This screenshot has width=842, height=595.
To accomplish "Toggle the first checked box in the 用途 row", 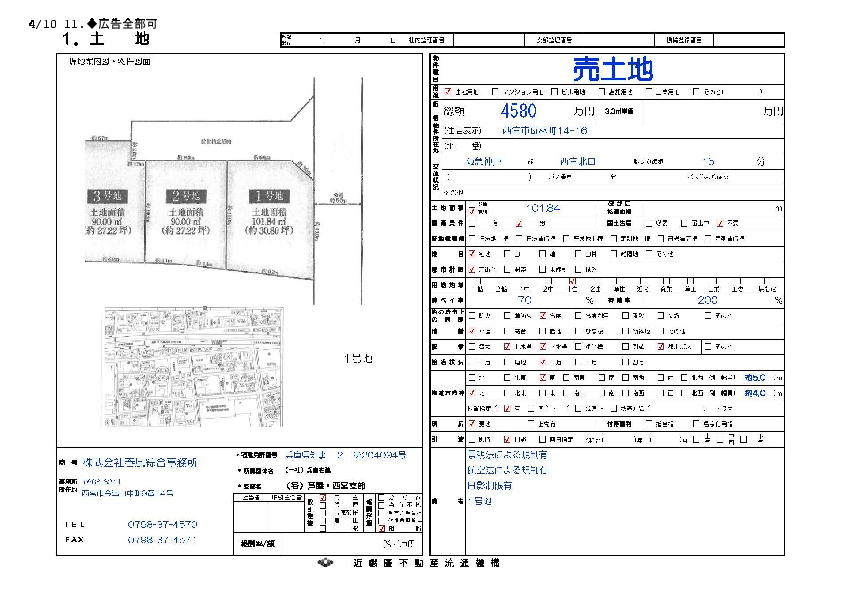I will 448,91.
